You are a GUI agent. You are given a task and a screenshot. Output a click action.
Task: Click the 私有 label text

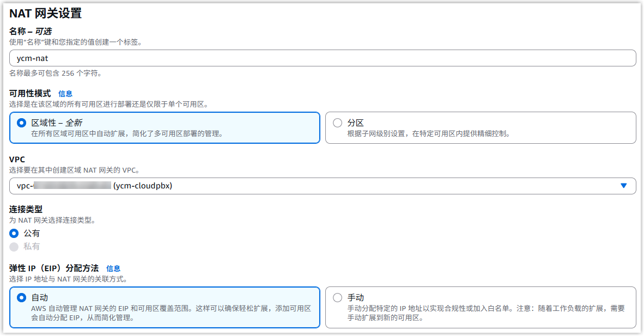[x=32, y=247]
